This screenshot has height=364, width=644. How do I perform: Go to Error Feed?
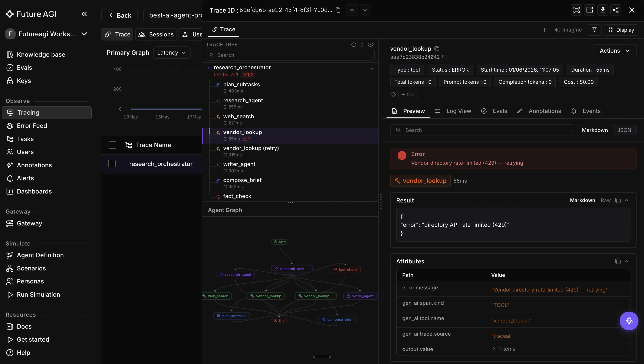pyautogui.click(x=32, y=126)
